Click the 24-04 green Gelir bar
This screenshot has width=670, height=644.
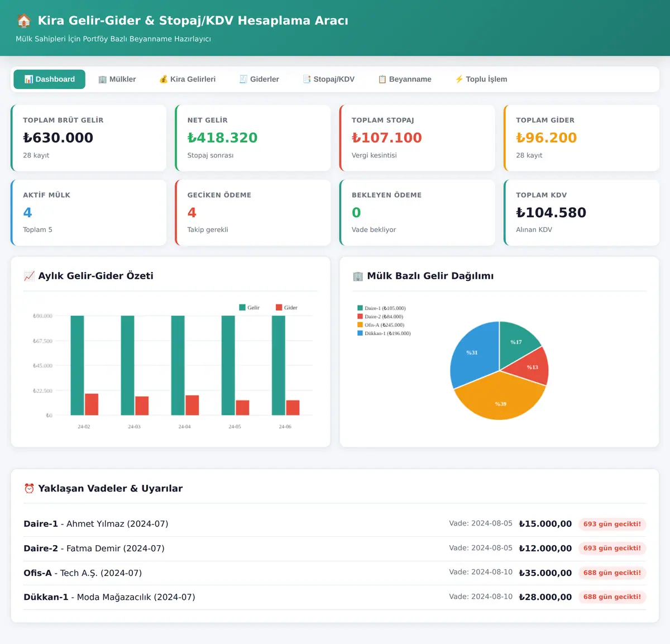(x=178, y=365)
